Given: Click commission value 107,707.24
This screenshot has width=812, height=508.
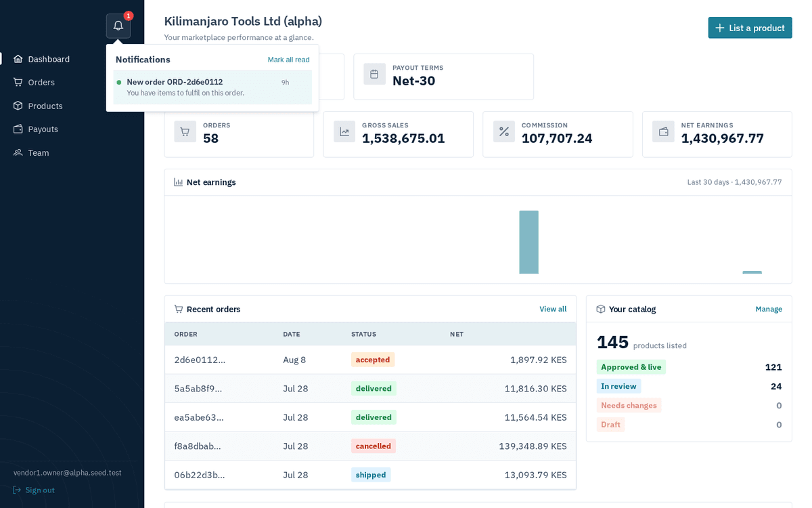Looking at the screenshot, I should point(557,138).
